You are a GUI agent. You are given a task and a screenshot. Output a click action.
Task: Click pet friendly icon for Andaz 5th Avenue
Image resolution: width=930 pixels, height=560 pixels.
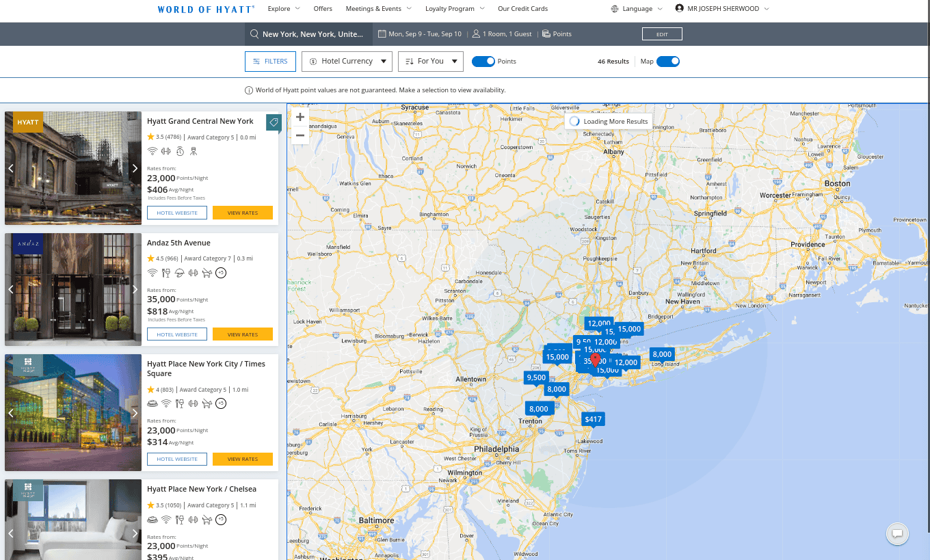pos(207,273)
